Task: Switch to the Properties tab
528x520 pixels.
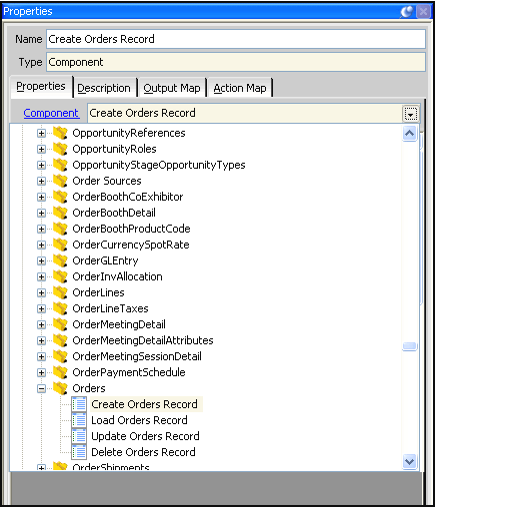Action: tap(41, 87)
